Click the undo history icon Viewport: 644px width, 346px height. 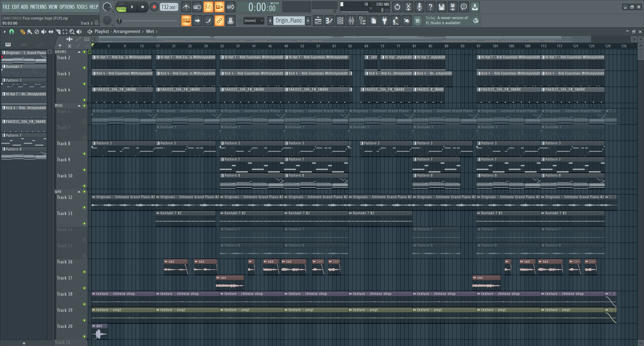tap(397, 7)
